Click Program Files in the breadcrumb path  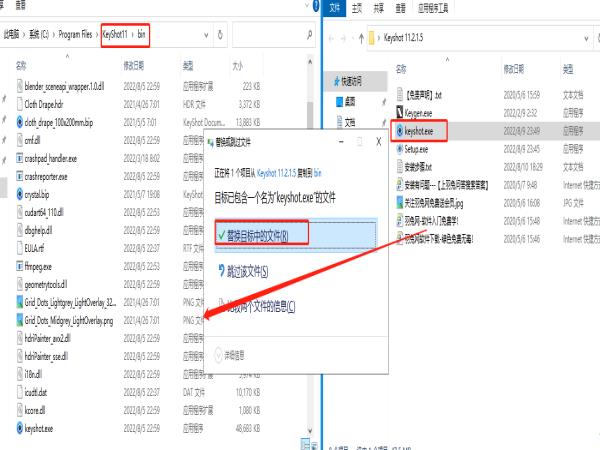pyautogui.click(x=75, y=34)
